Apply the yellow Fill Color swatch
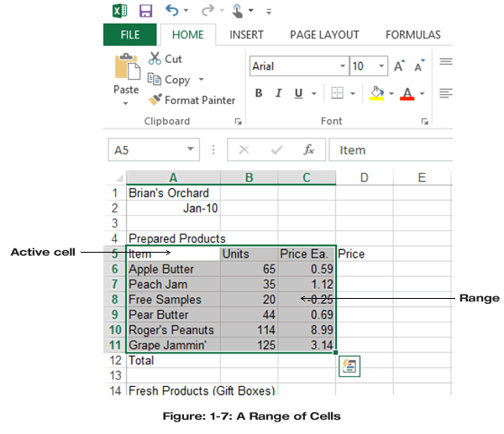The height and width of the screenshot is (434, 504). (377, 93)
